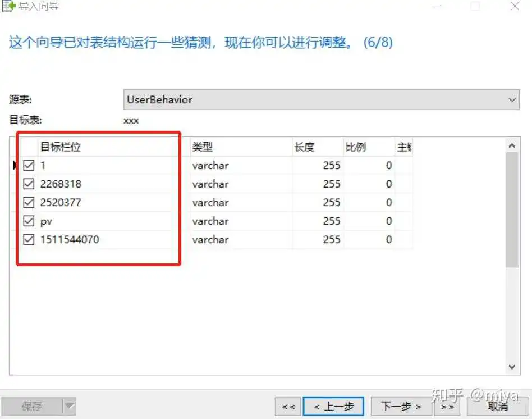Jump to last step with >> button
The height and width of the screenshot is (419, 532).
447,406
